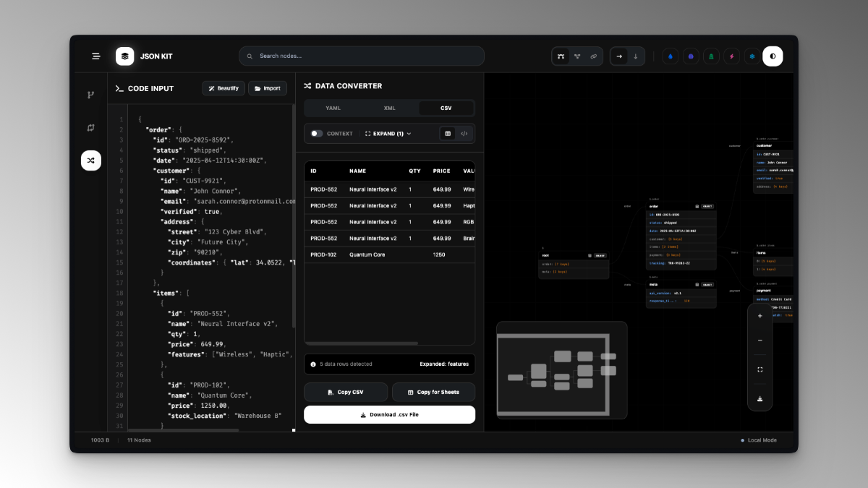Switch to the XML tab

389,107
